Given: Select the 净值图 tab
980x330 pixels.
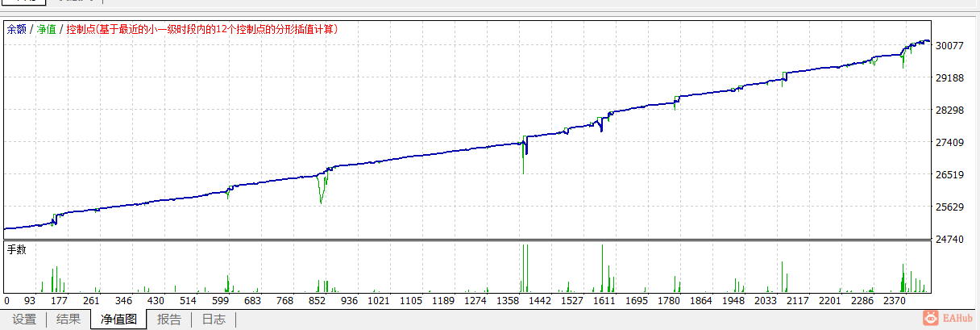Looking at the screenshot, I should (x=118, y=320).
